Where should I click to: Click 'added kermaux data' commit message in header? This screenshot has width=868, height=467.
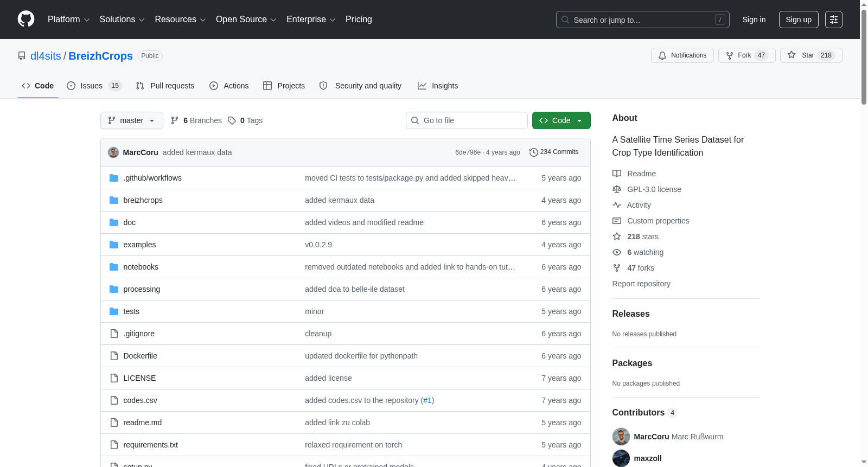[197, 152]
